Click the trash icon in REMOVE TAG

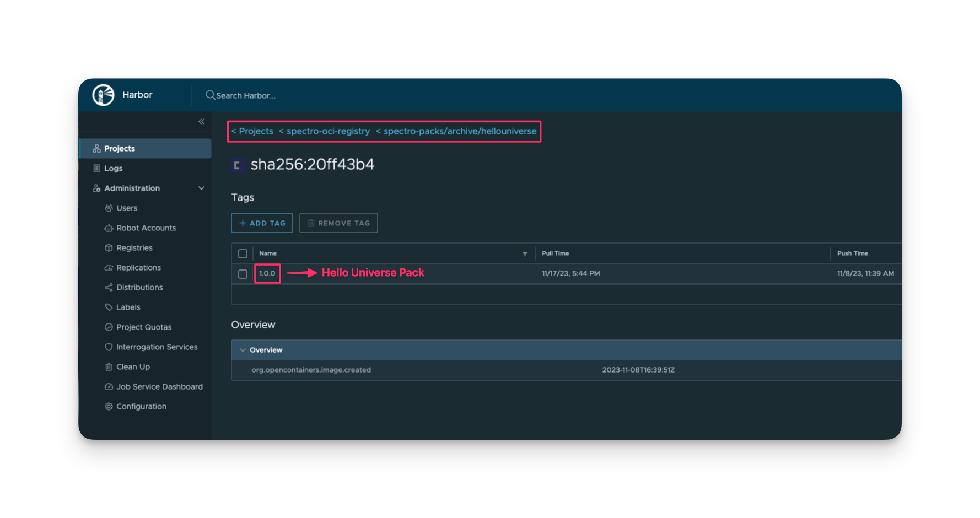[x=311, y=223]
